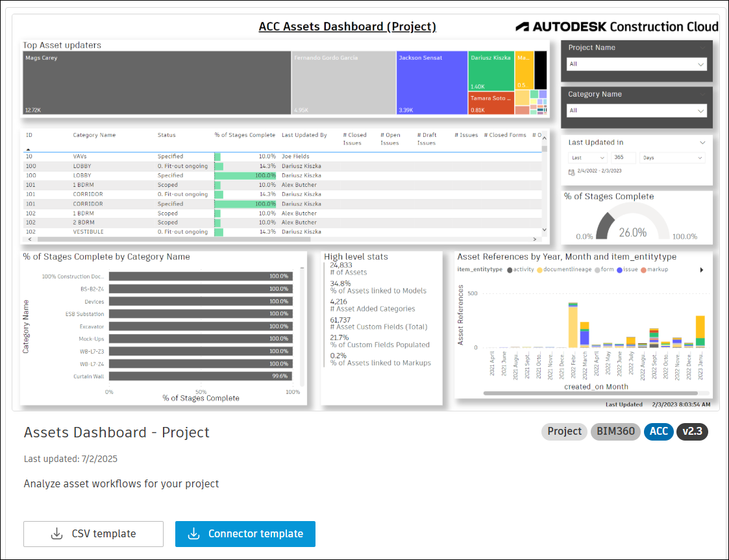
Task: Open the Category Name dropdown
Action: click(636, 110)
